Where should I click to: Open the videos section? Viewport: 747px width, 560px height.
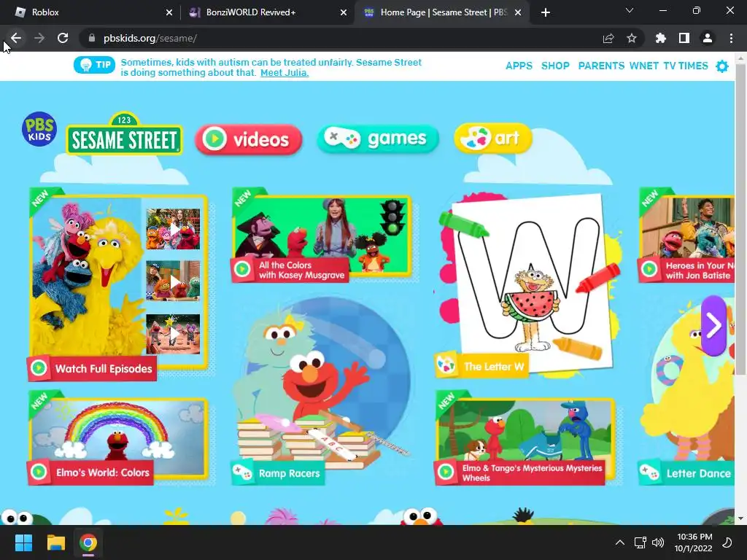click(x=249, y=139)
